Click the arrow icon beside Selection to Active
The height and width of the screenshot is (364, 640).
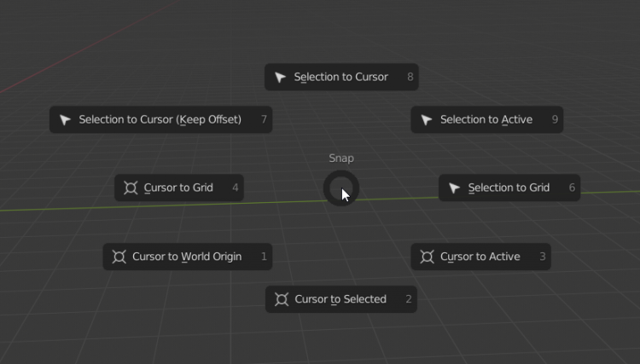427,120
